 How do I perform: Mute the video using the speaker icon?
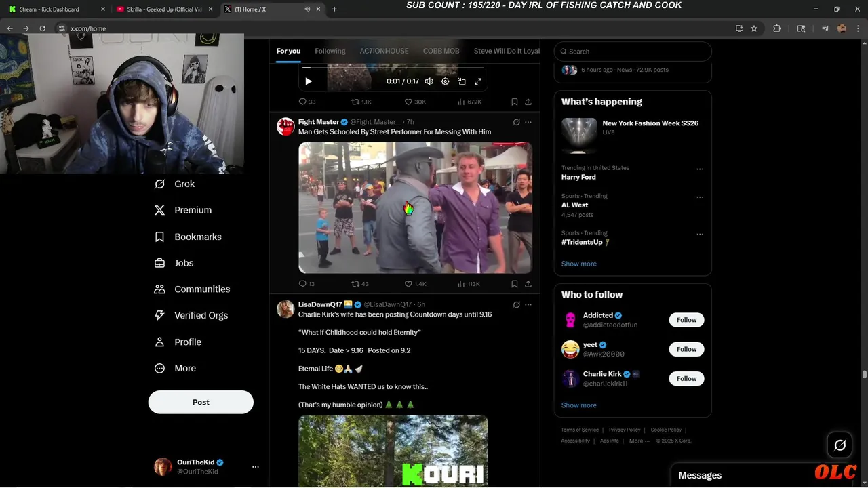(429, 81)
